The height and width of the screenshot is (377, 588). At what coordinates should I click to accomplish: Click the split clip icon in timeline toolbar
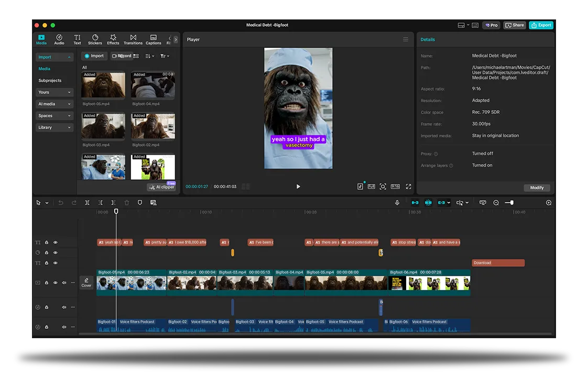point(87,202)
